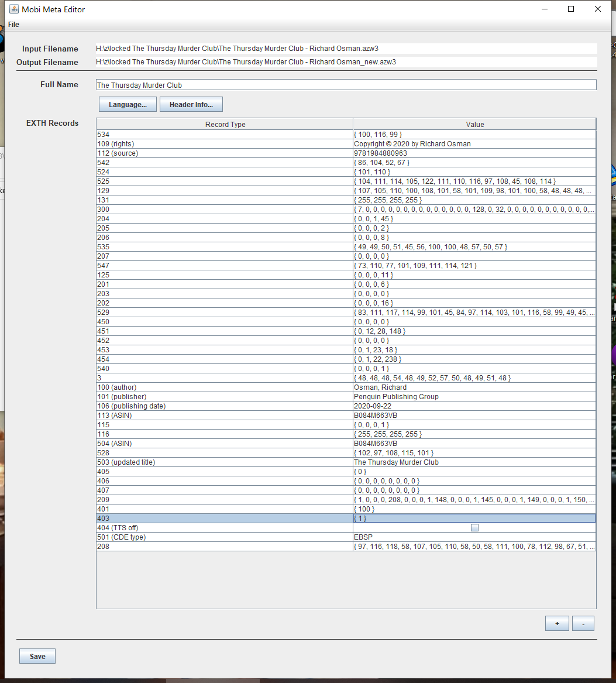Select the 534 record row
Screen dimensions: 616x683
346,135
